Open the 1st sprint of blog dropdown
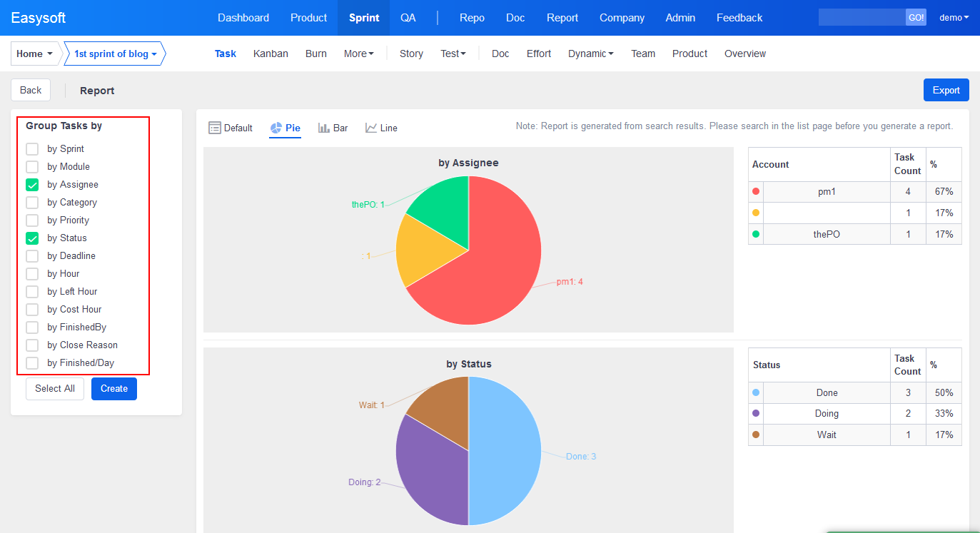The height and width of the screenshot is (533, 980). pos(115,54)
